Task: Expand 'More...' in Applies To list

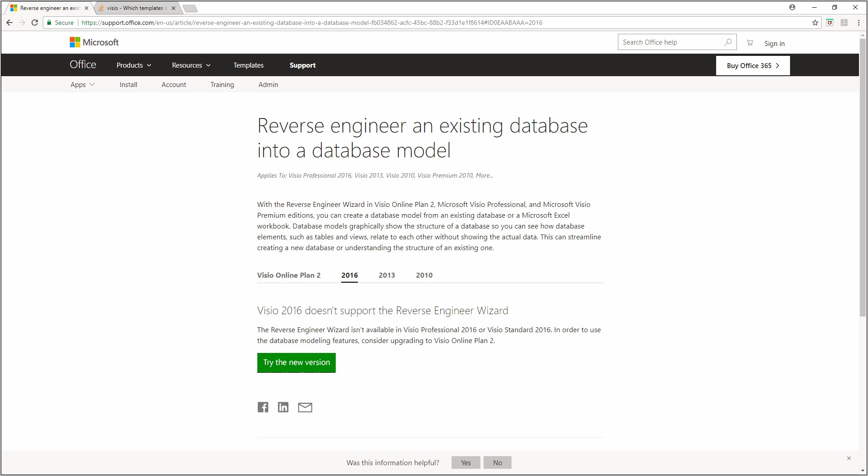Action: 484,175
